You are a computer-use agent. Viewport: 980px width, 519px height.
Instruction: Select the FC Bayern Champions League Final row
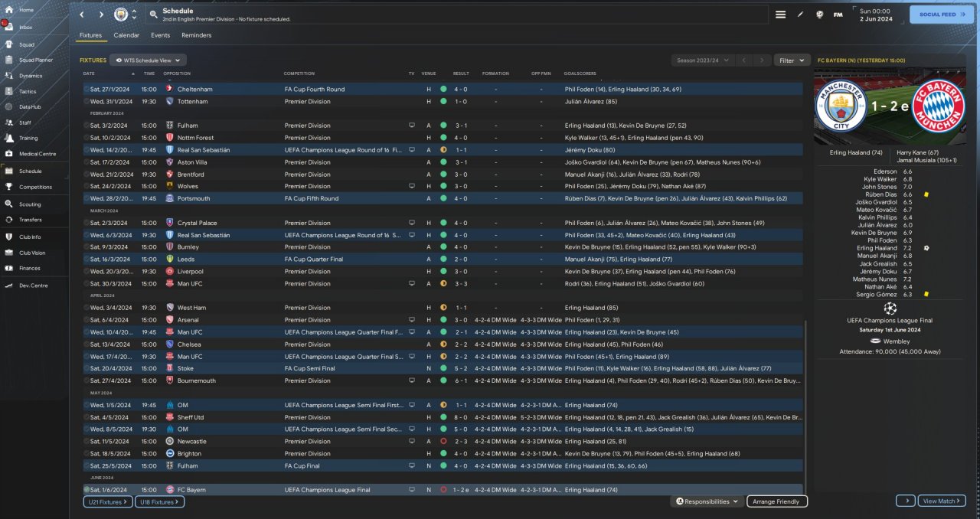pyautogui.click(x=443, y=489)
